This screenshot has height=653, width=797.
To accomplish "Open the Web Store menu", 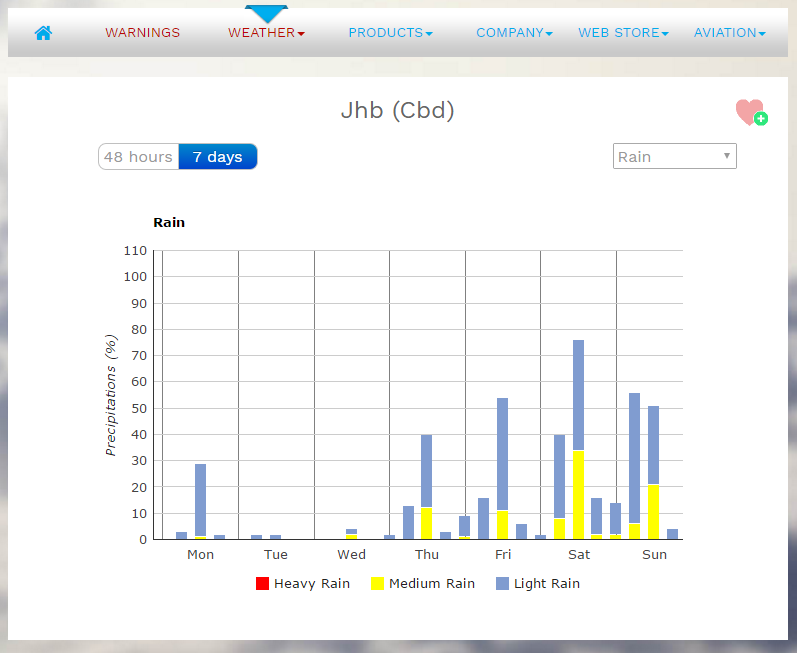I will pos(623,33).
